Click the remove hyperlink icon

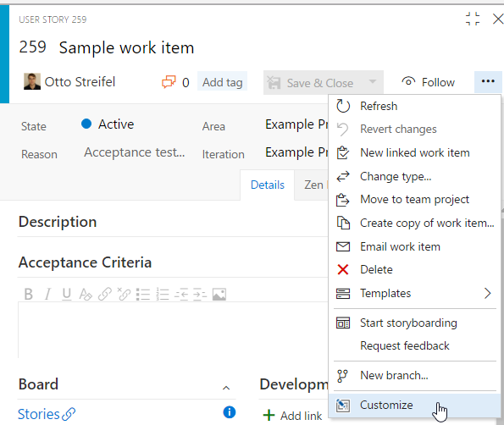point(124,294)
